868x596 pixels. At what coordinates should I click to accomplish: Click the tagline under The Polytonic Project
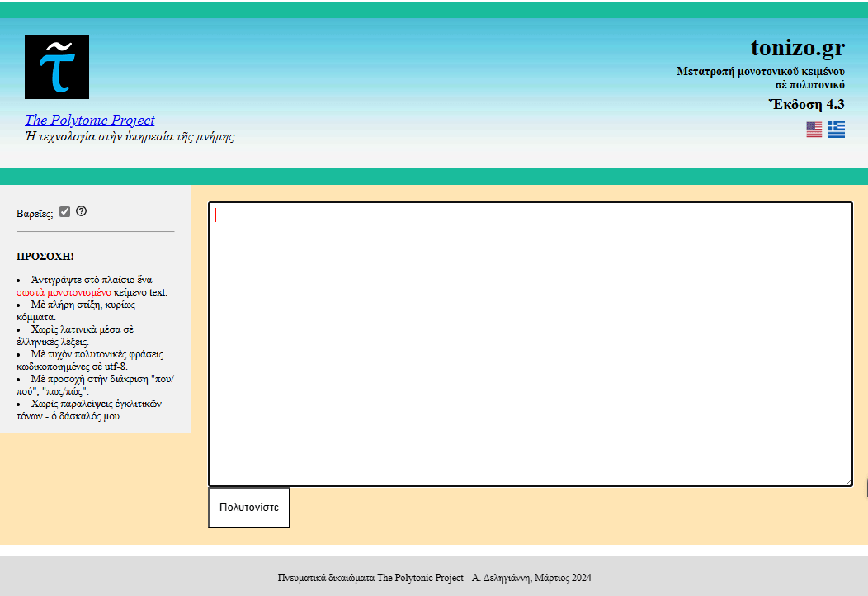(x=130, y=137)
